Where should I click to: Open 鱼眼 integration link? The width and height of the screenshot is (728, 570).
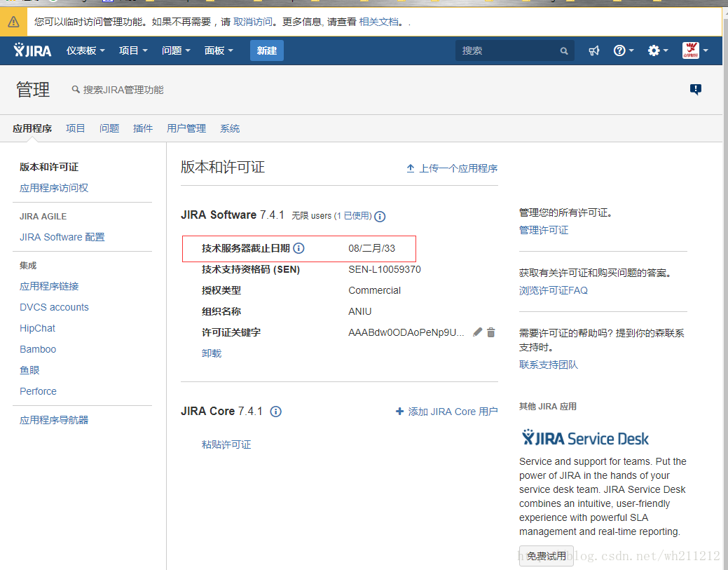[29, 370]
